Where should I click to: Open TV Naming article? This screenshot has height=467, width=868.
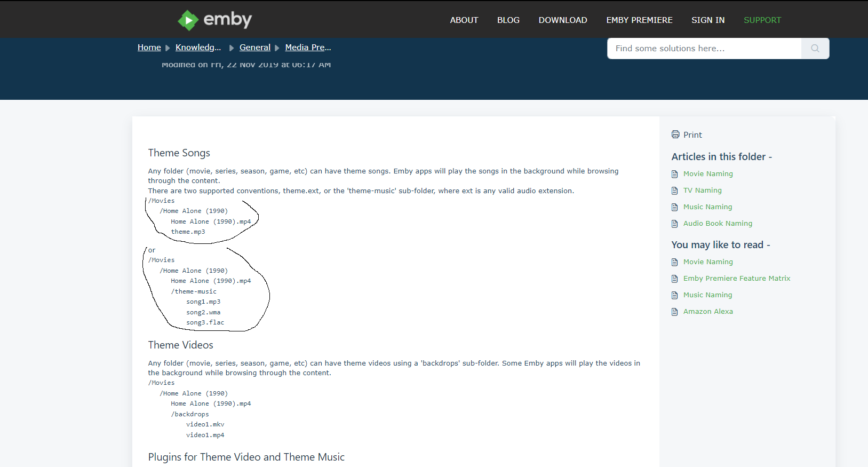click(x=703, y=191)
